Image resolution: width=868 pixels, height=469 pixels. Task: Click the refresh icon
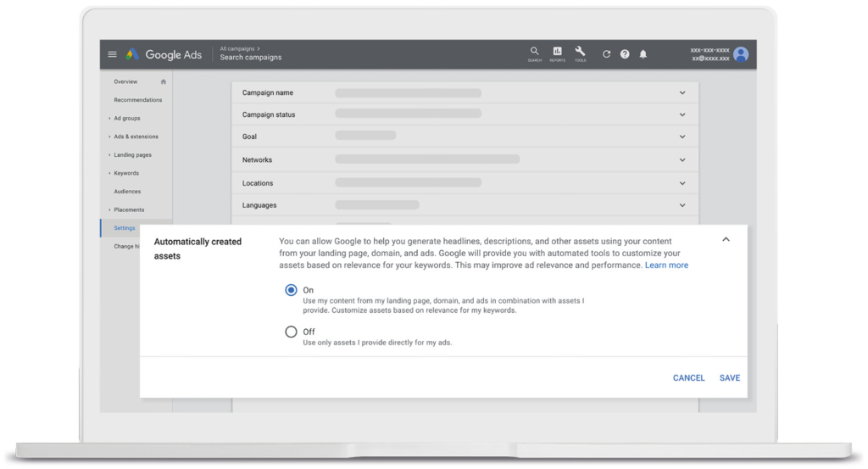coord(606,54)
